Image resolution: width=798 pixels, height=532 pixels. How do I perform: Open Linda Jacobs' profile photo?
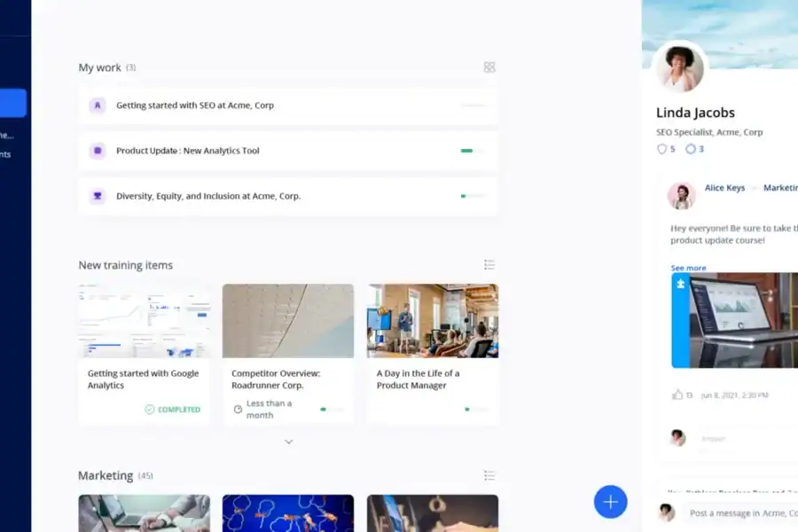pyautogui.click(x=680, y=68)
